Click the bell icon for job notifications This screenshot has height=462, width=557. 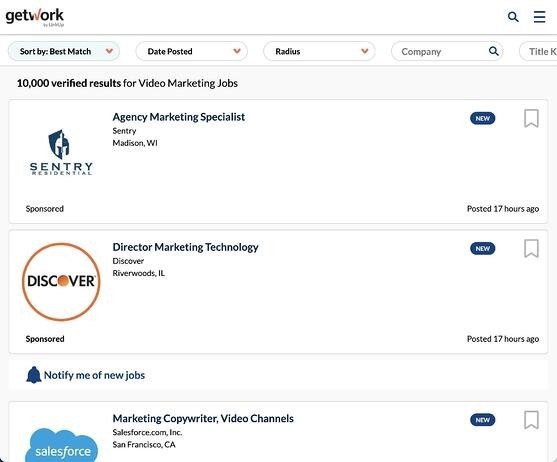[34, 375]
